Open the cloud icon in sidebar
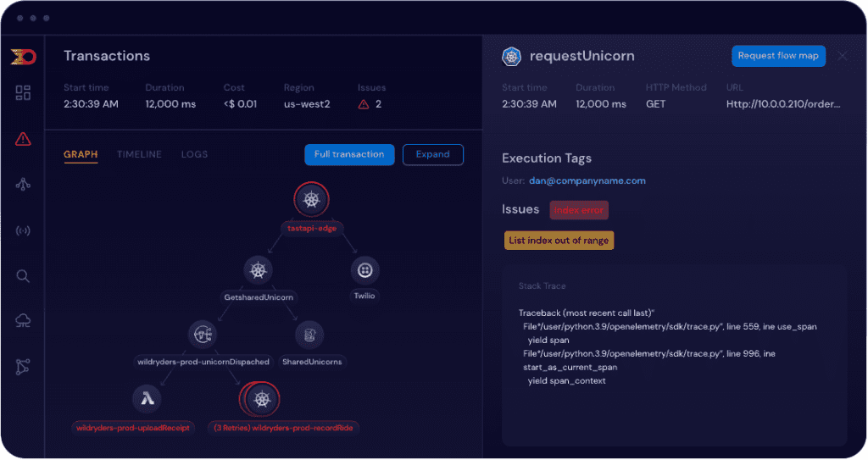The width and height of the screenshot is (868, 460). (23, 320)
